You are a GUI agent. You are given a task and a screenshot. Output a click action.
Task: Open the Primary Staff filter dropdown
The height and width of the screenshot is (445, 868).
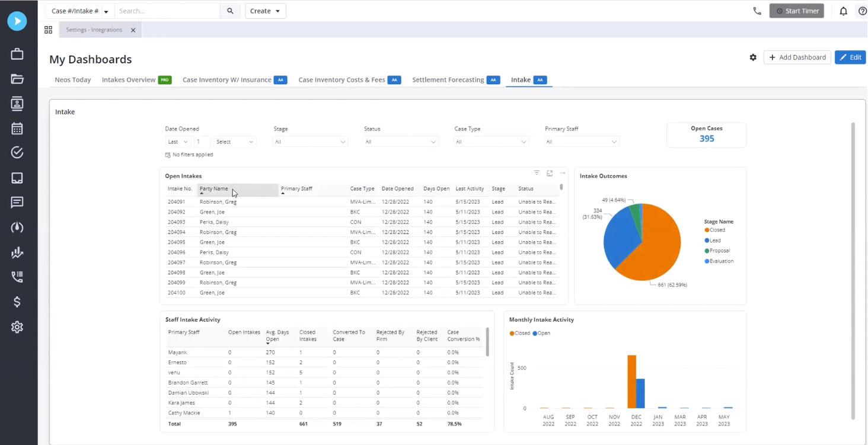(582, 142)
